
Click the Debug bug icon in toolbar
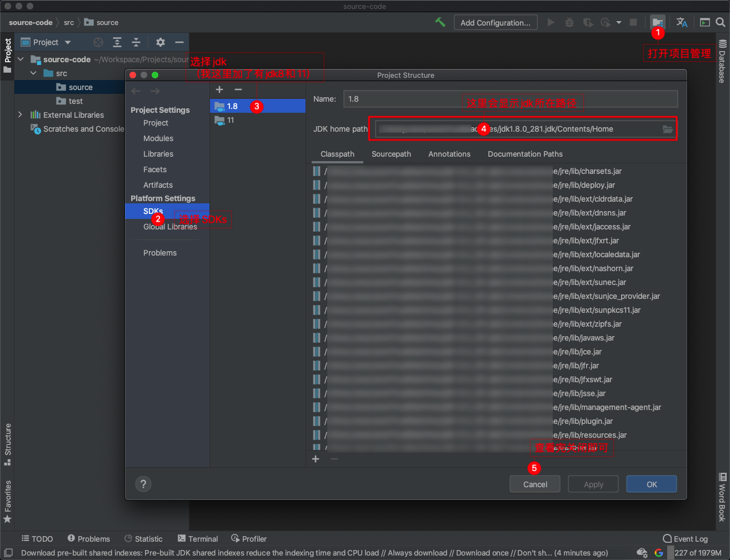click(x=569, y=22)
